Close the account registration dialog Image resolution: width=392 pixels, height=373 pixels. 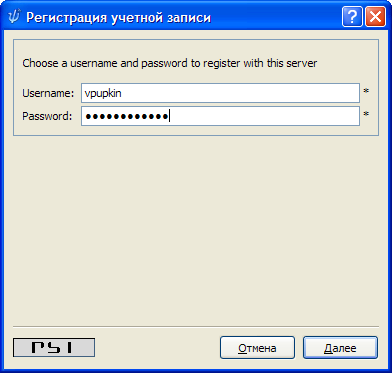click(375, 17)
